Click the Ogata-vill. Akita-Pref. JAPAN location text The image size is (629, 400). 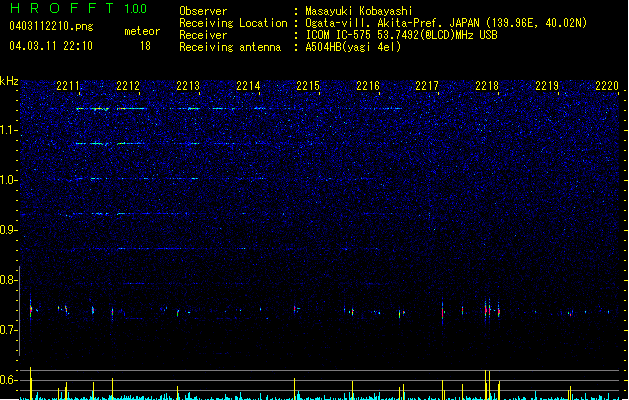coord(392,23)
